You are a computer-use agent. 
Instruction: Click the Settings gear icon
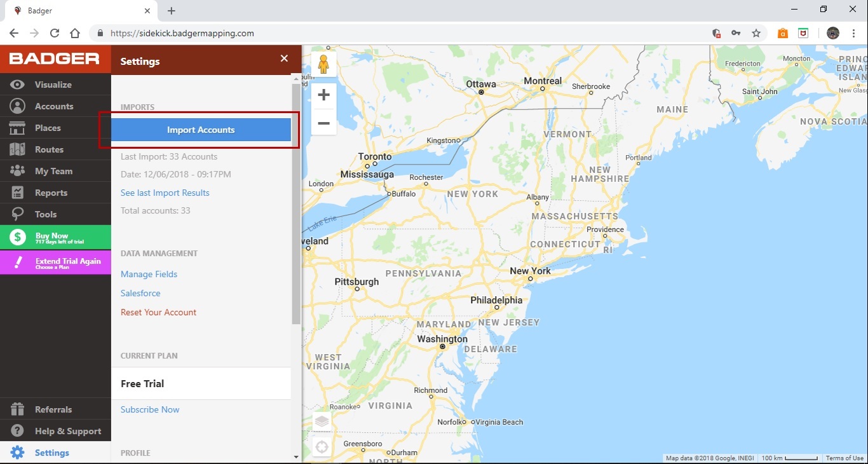17,453
